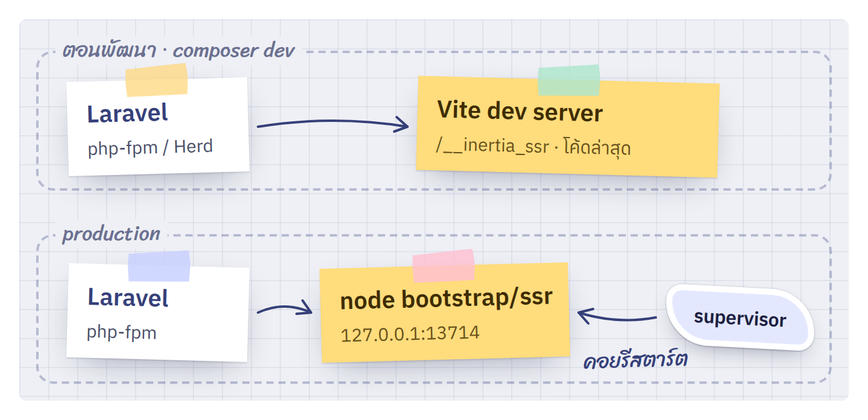This screenshot has width=868, height=420.
Task: Click the 'production' group label
Action: 112,234
